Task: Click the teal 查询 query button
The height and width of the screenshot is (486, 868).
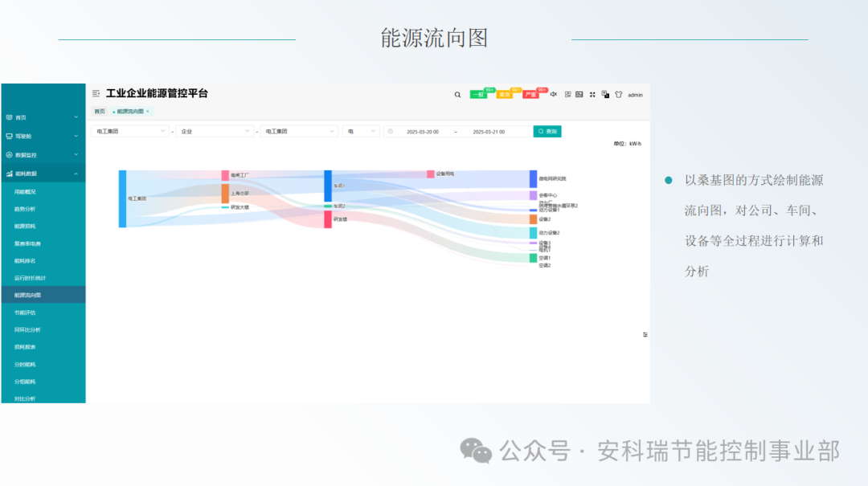Action: pos(547,132)
